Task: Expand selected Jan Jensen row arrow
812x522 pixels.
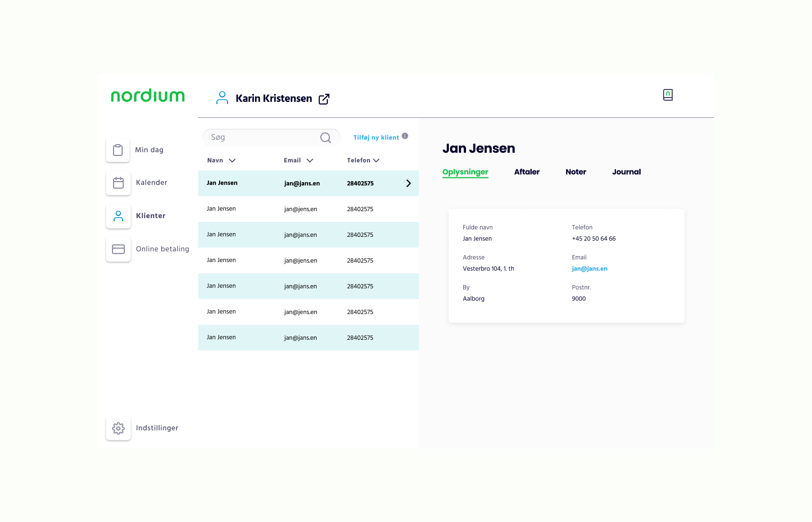Action: point(408,183)
